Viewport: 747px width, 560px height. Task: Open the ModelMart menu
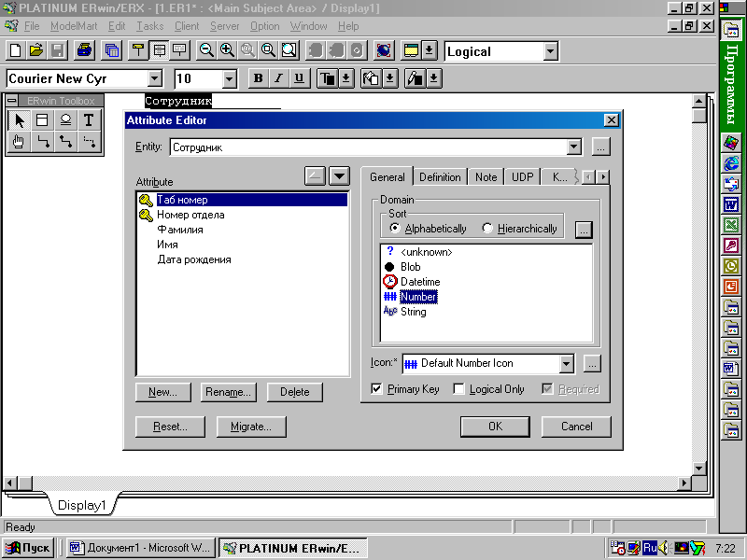pos(74,26)
